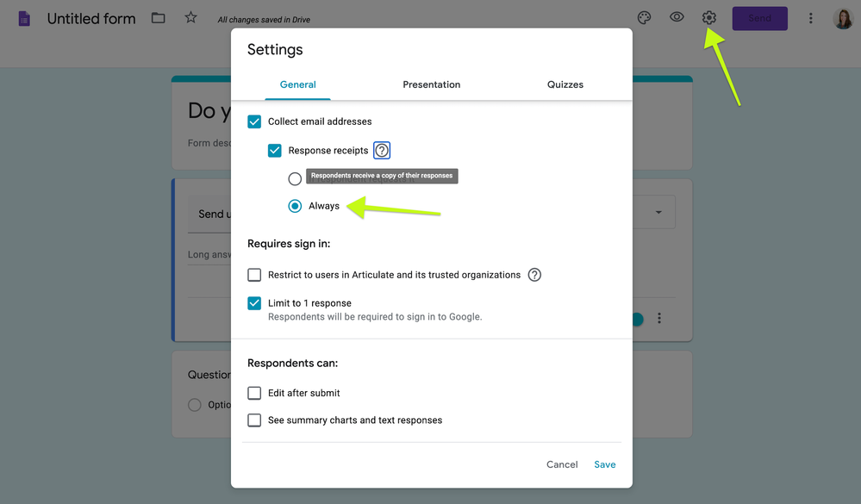Image resolution: width=861 pixels, height=504 pixels.
Task: Click the Response receipts help icon
Action: [x=382, y=151]
